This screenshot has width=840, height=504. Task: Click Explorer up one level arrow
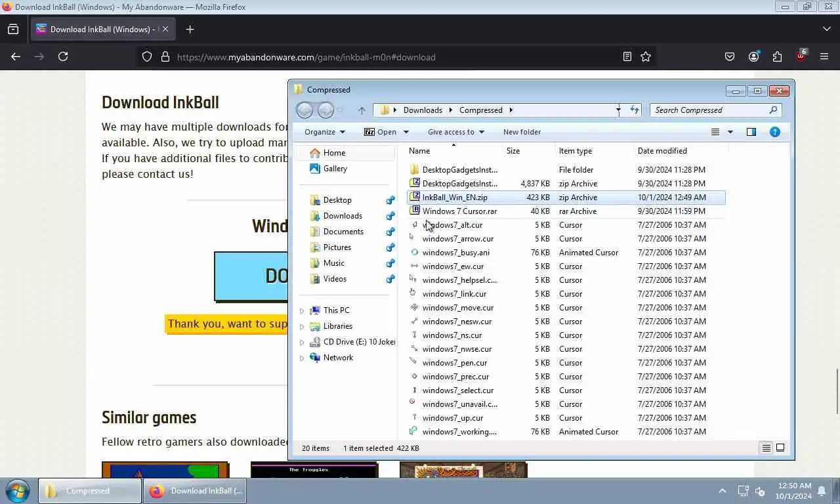362,110
